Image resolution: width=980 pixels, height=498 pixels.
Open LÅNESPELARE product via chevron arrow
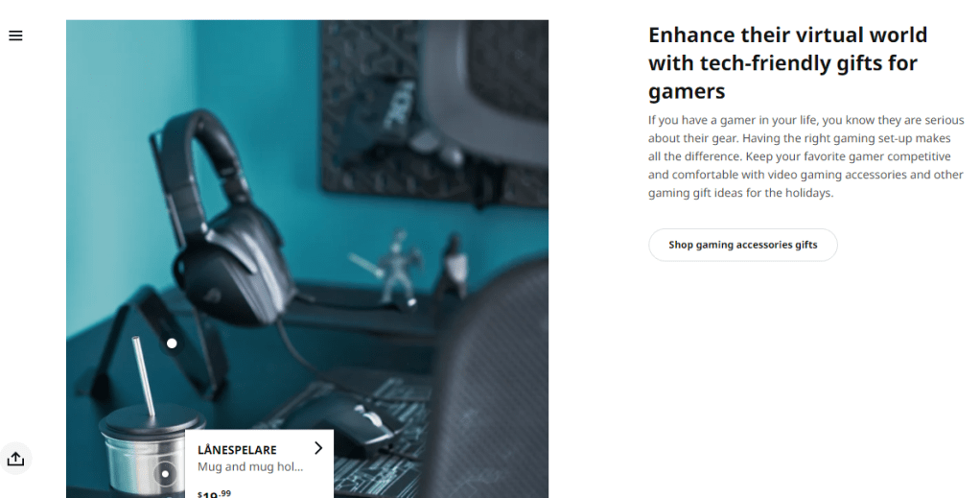(x=318, y=448)
